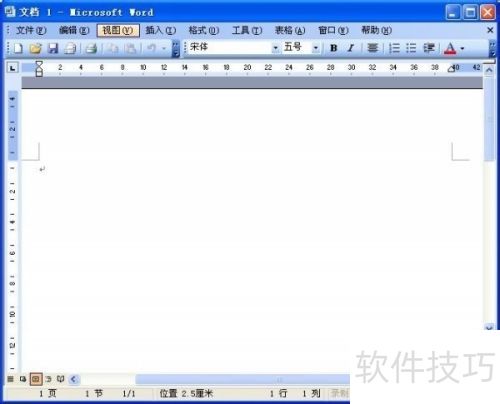Screen dimensions: 500x404
Task: Expand Standard toolbar options chevron
Action: 175,48
